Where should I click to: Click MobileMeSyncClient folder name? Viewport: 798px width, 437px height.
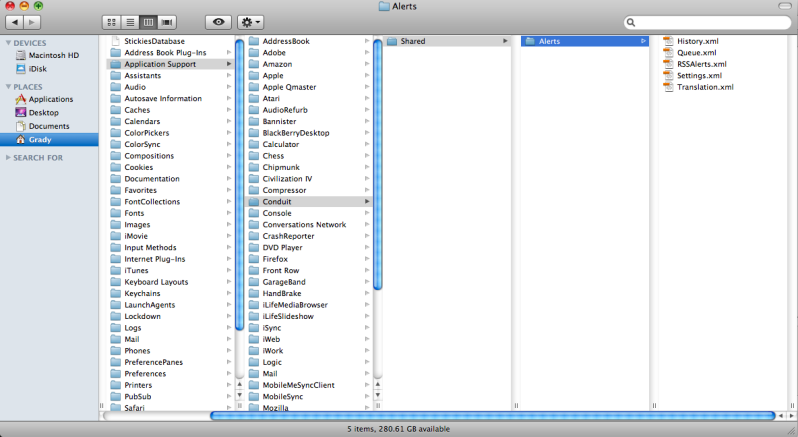point(299,385)
